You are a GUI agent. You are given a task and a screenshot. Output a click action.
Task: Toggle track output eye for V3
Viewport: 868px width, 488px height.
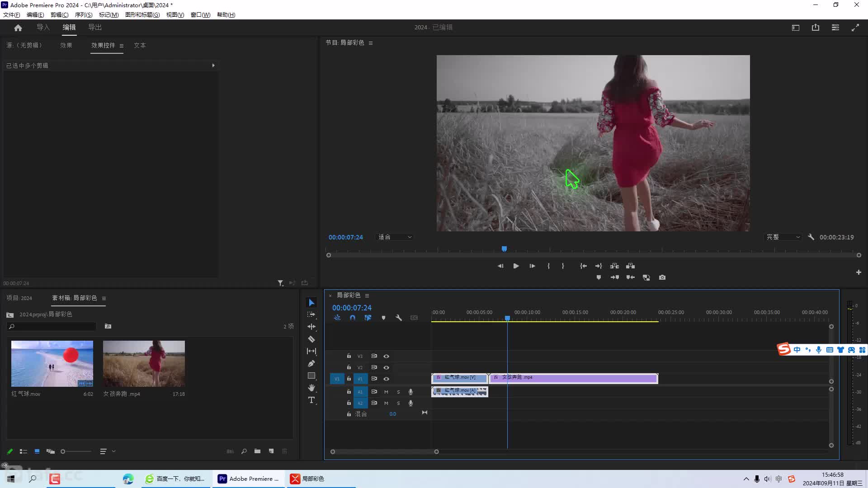(387, 356)
